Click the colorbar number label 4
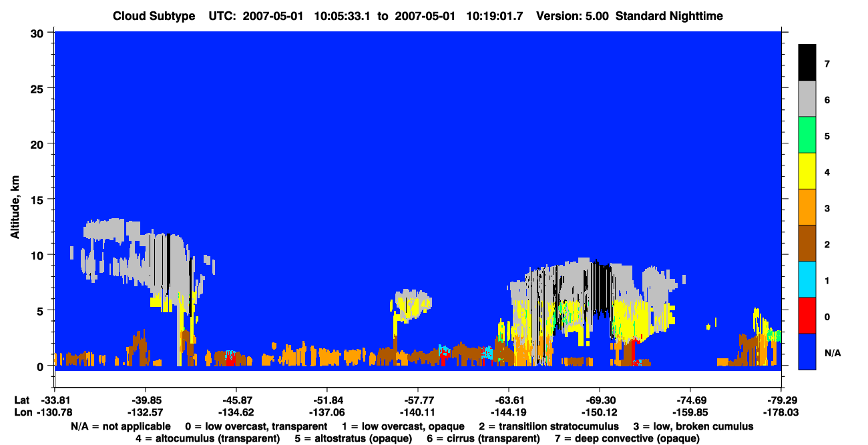The image size is (868, 445). coord(827,172)
